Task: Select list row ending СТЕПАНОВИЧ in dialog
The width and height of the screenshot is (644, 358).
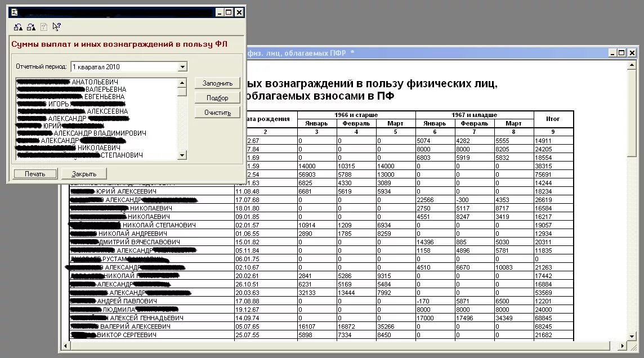Action: pos(97,155)
